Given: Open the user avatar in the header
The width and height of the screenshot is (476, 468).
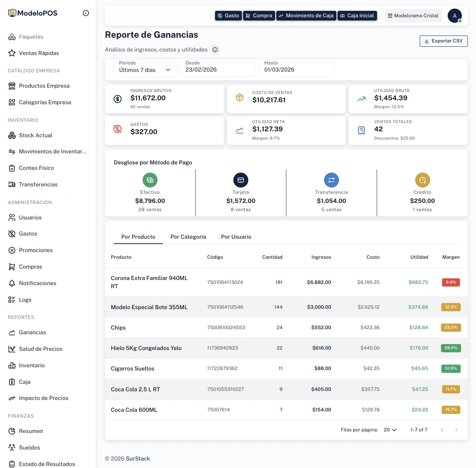Looking at the screenshot, I should pos(454,16).
